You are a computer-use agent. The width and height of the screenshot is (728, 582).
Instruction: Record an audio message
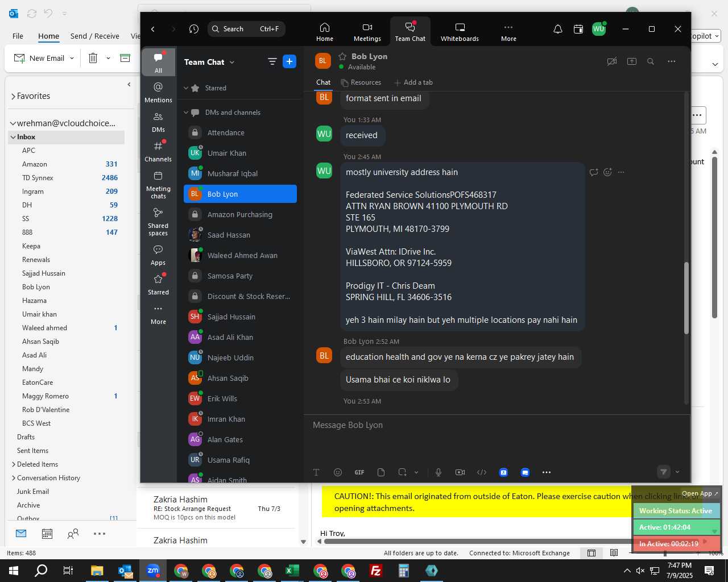point(439,472)
